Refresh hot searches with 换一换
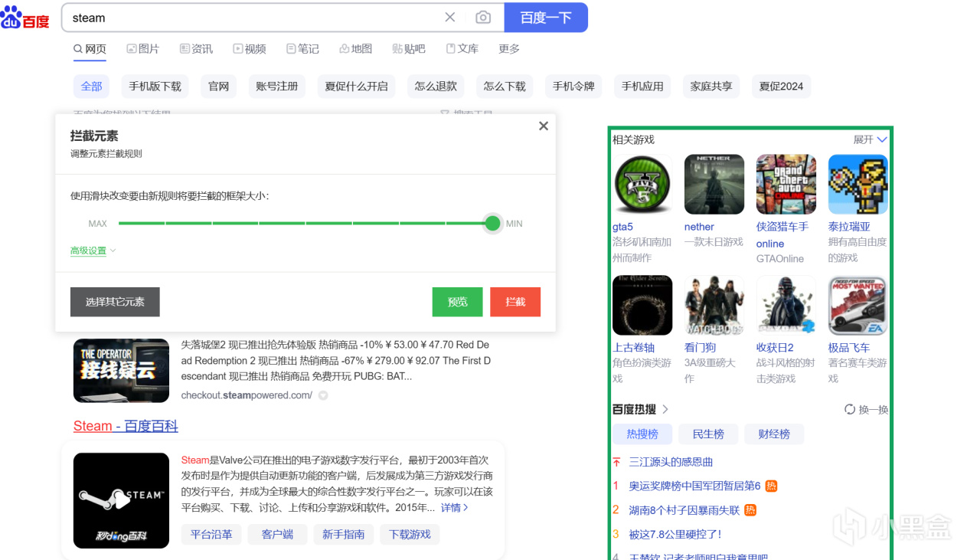 point(866,409)
